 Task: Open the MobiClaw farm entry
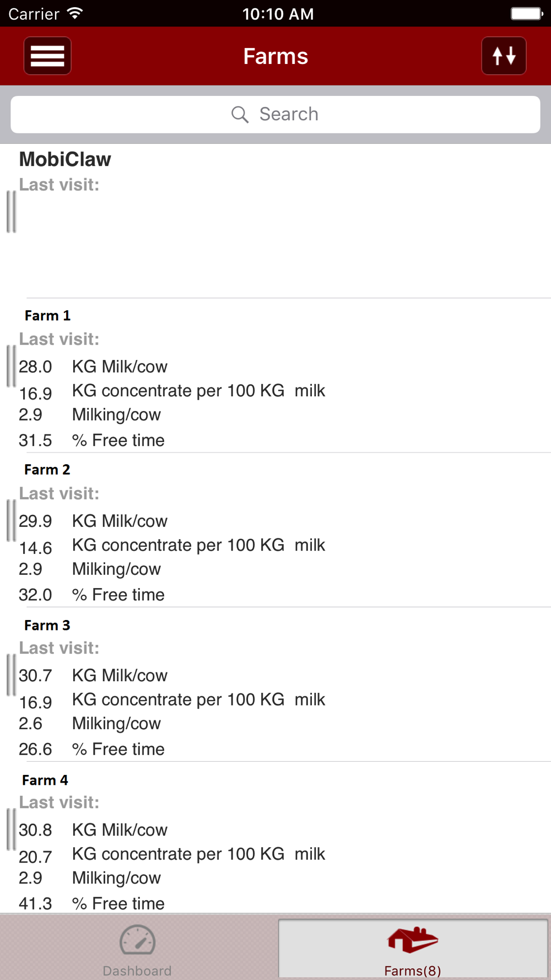tap(65, 160)
